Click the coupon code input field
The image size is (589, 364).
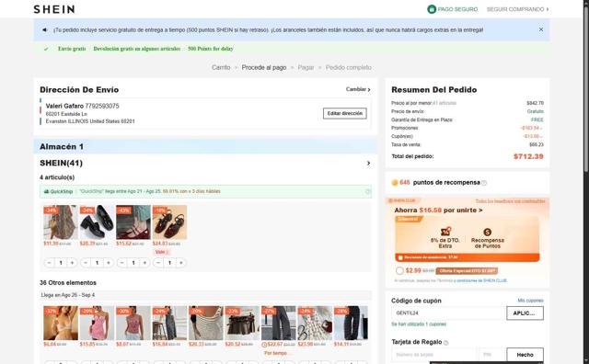click(x=448, y=313)
